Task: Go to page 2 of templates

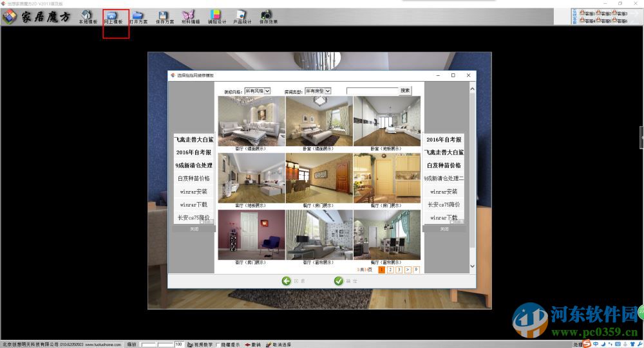Action: (390, 270)
